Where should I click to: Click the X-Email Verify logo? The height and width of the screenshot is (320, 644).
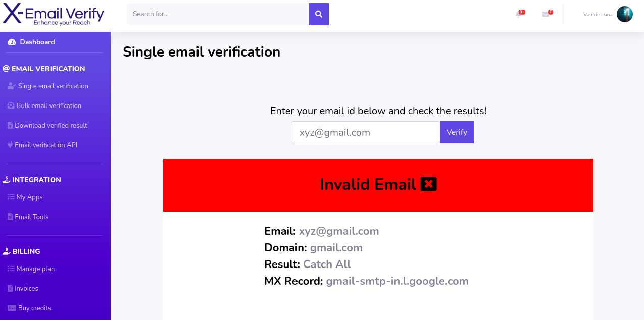[x=54, y=15]
